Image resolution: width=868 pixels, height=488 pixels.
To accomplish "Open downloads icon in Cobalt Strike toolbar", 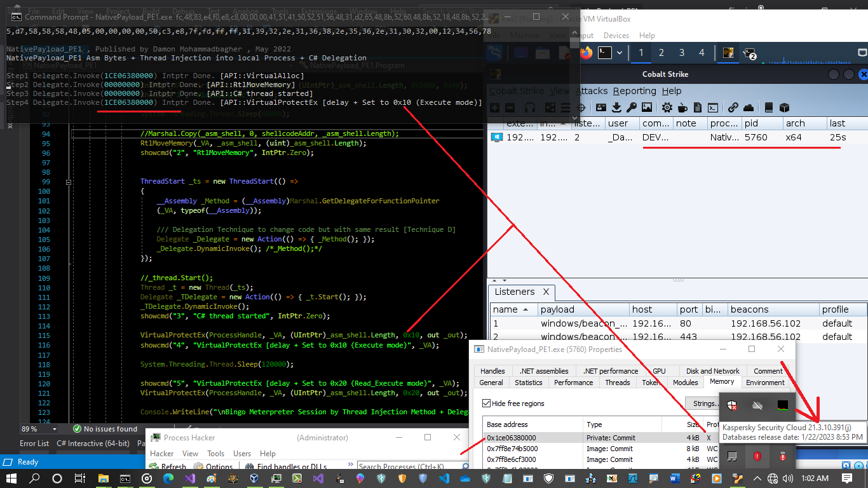I will coord(616,107).
